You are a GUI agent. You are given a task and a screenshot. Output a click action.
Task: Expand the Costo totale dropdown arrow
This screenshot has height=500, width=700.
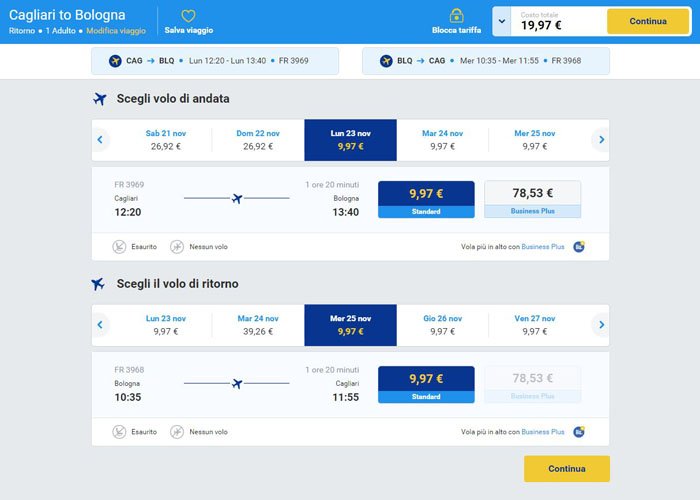tap(502, 21)
